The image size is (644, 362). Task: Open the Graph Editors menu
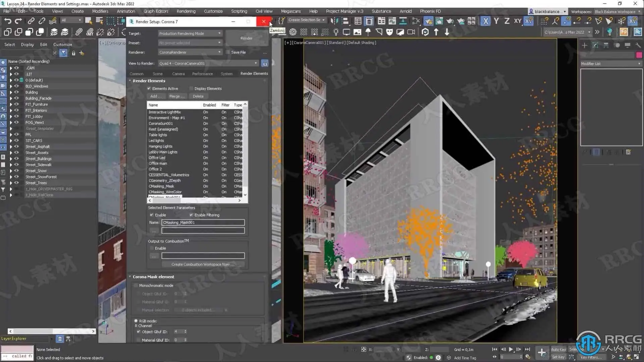(156, 11)
